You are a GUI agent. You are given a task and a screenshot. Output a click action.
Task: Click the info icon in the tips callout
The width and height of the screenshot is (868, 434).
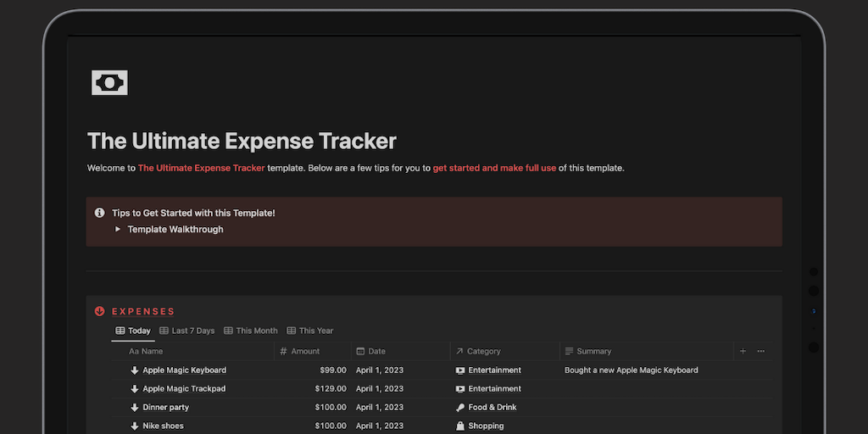[x=99, y=213]
